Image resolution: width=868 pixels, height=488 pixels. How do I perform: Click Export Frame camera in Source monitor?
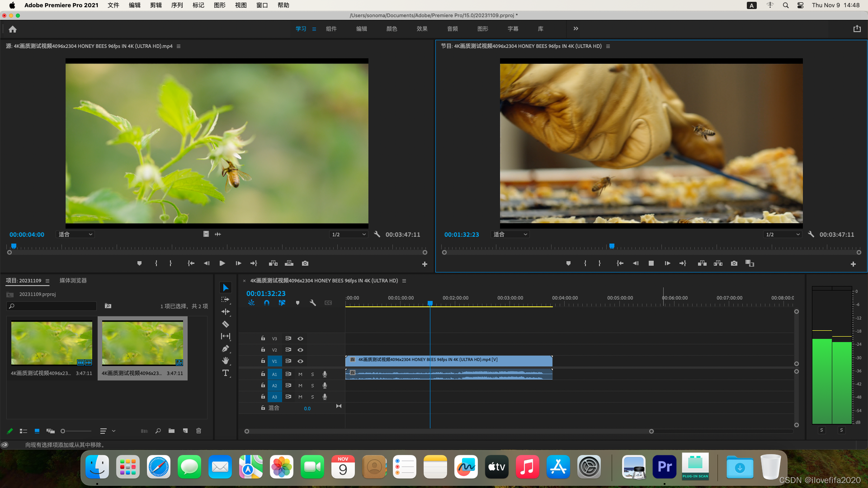[x=305, y=263]
